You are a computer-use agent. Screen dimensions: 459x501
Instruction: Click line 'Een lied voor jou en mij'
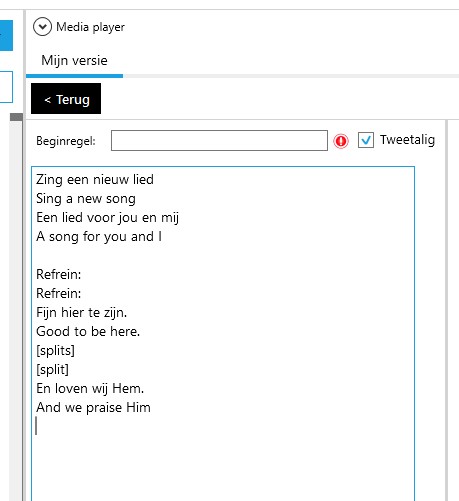point(107,218)
